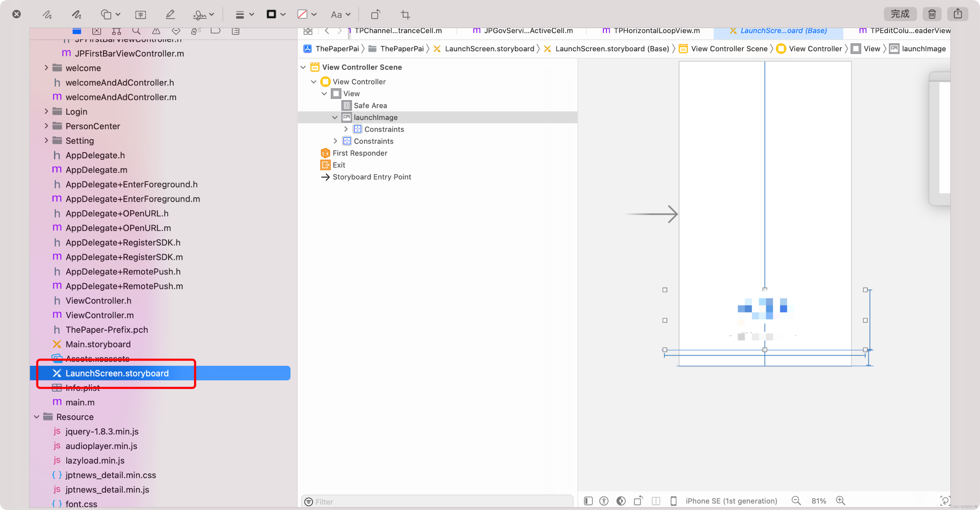Viewport: 980px width, 510px height.
Task: Open the Source Control navigator icon
Action: (97, 31)
